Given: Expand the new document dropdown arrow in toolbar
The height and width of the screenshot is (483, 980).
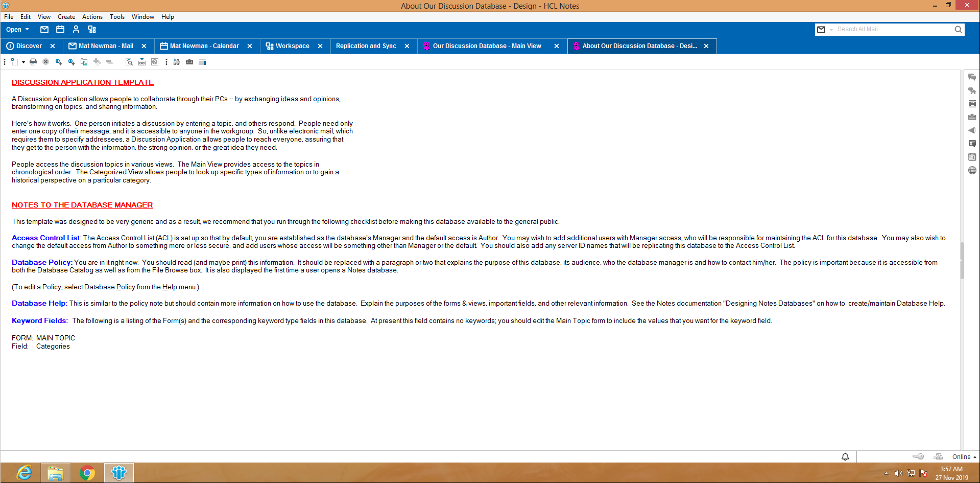Looking at the screenshot, I should 23,62.
